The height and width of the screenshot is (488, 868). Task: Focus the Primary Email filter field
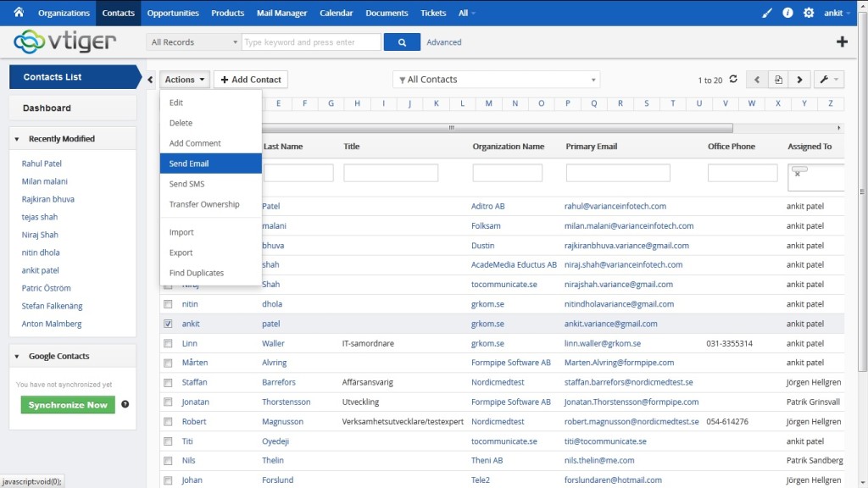[x=618, y=173]
